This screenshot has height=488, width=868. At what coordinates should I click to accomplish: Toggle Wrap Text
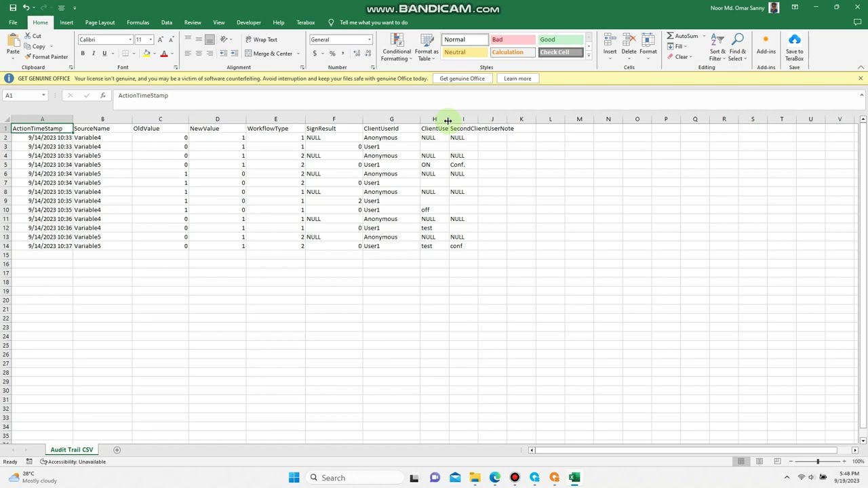[261, 39]
